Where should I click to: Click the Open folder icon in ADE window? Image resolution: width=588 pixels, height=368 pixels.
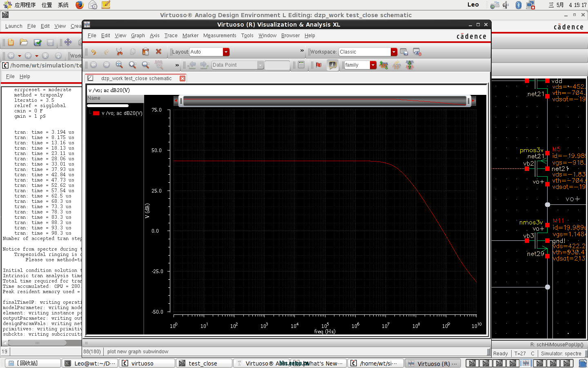(24, 42)
